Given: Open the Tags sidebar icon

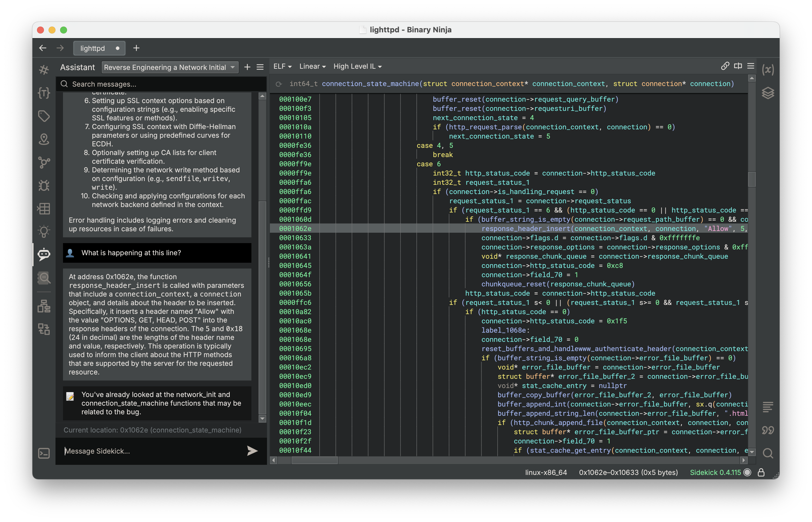Looking at the screenshot, I should pos(44,116).
